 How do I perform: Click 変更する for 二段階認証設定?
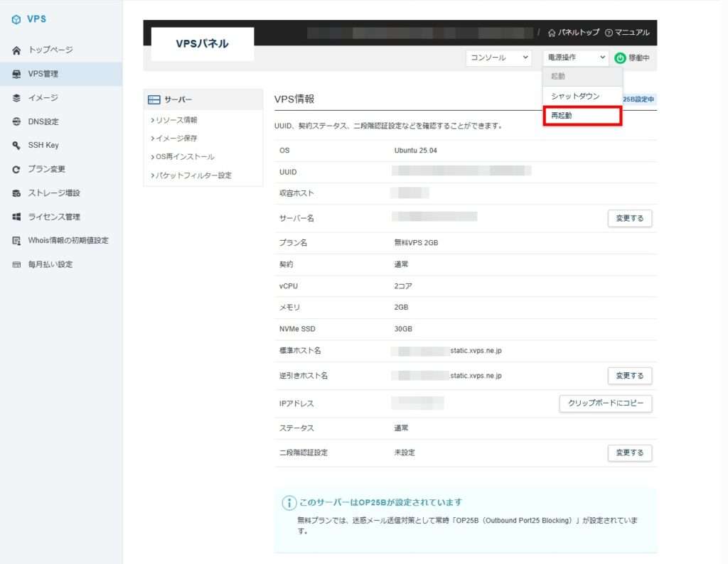coord(629,452)
